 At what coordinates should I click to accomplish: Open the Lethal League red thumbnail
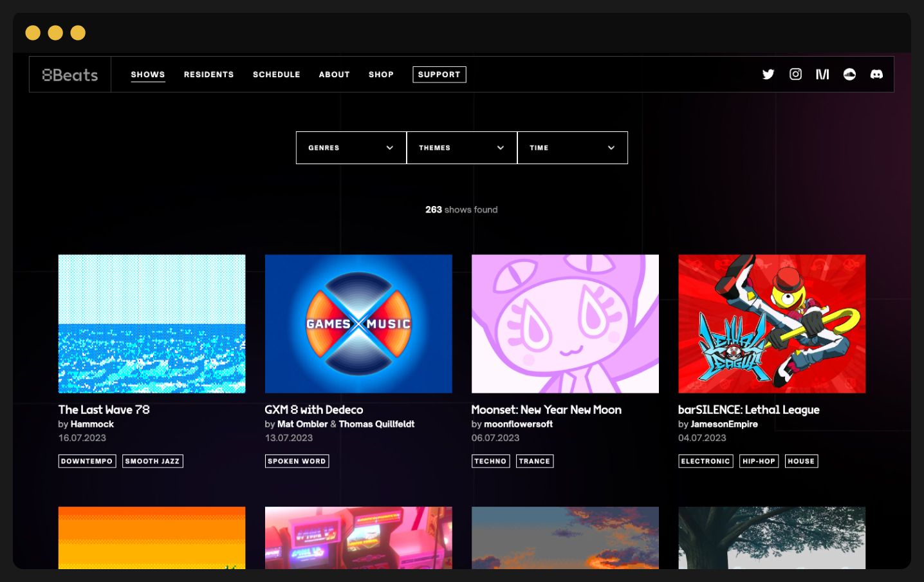point(772,324)
